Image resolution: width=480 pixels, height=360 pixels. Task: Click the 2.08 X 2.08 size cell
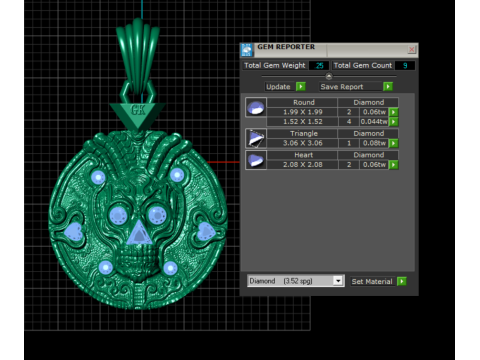302,165
